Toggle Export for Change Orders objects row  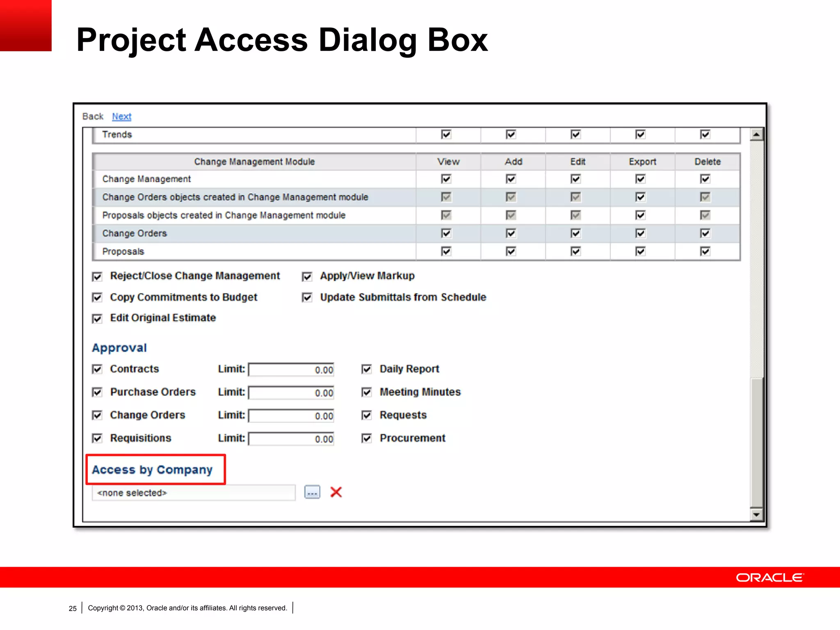point(640,197)
